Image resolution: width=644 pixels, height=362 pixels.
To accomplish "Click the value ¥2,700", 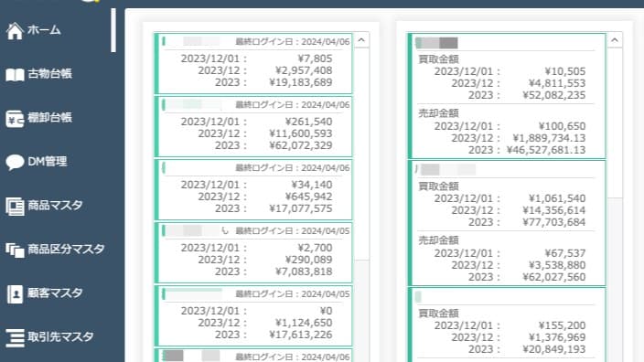I will (315, 249).
